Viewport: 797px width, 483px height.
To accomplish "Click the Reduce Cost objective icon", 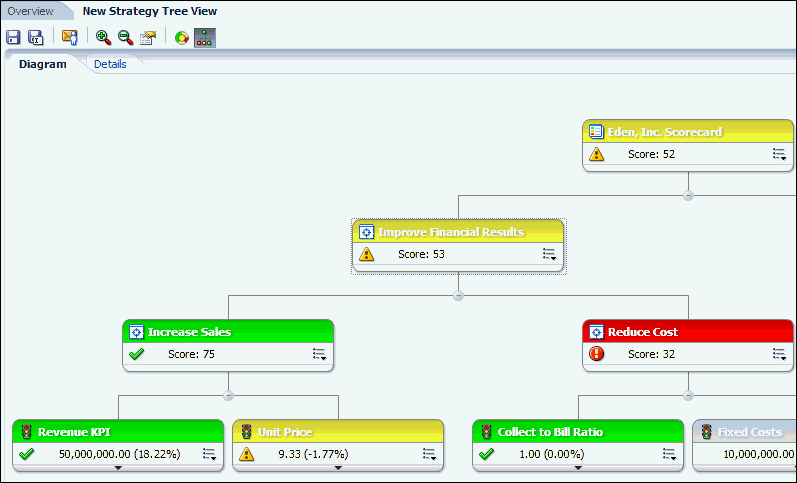I will 596,332.
